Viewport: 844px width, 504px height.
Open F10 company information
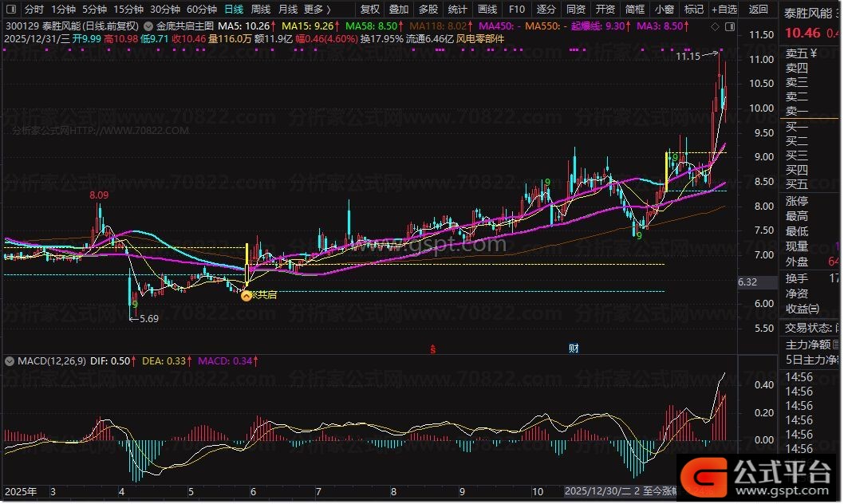coord(517,10)
